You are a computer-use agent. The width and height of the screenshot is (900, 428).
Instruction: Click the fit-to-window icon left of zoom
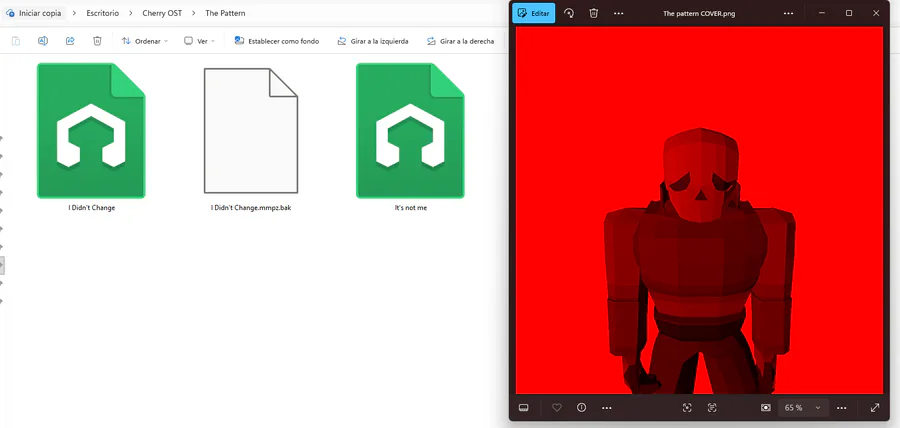[x=766, y=407]
